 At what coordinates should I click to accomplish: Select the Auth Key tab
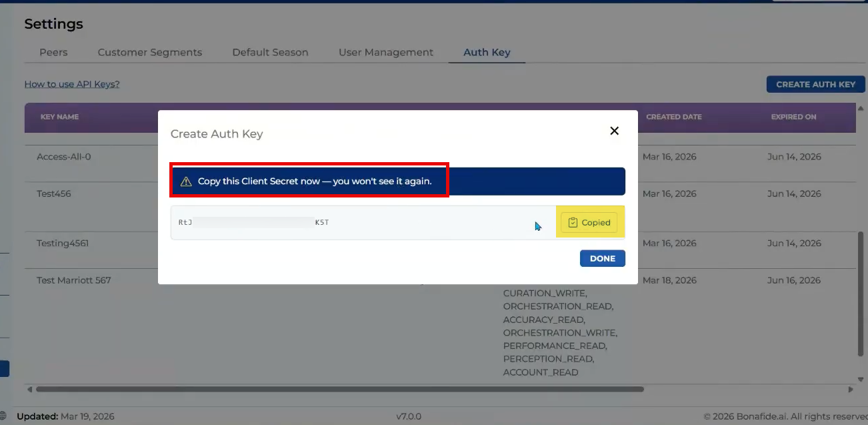(x=487, y=52)
